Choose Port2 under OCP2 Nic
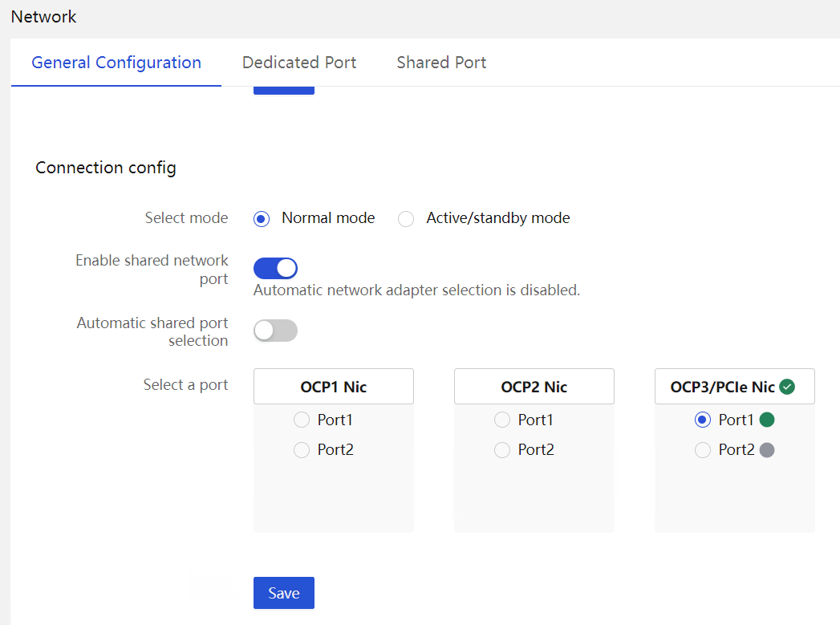The height and width of the screenshot is (625, 840). point(502,450)
